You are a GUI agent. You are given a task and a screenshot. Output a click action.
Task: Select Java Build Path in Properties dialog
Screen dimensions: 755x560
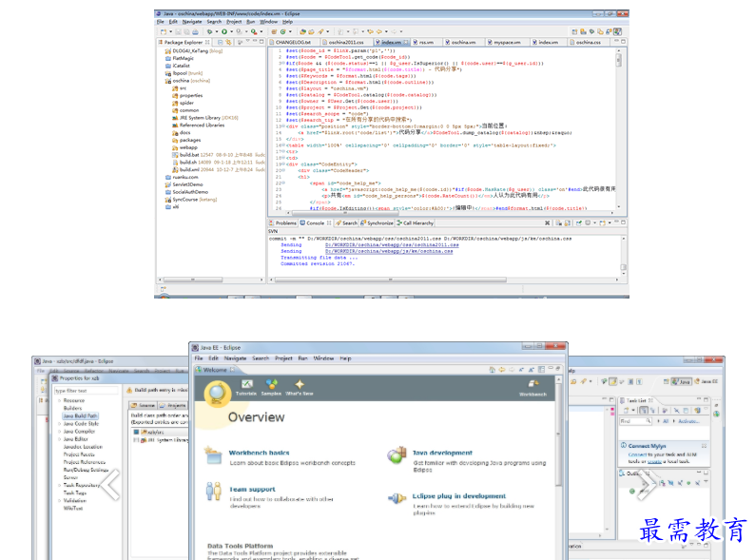click(81, 416)
